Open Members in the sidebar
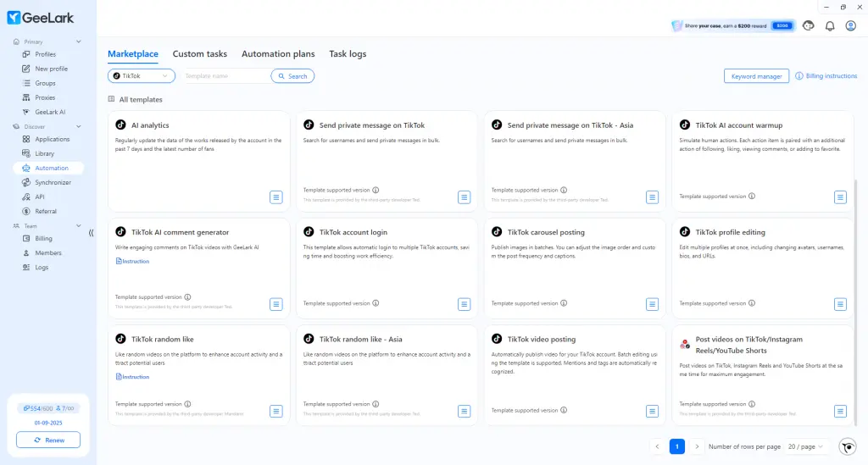 tap(47, 252)
